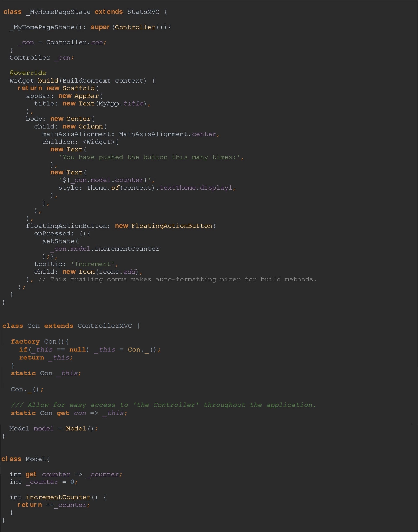Screen dimensions: 418x532
Task: Click 'children: <Widget>[' line
Action: point(80,142)
